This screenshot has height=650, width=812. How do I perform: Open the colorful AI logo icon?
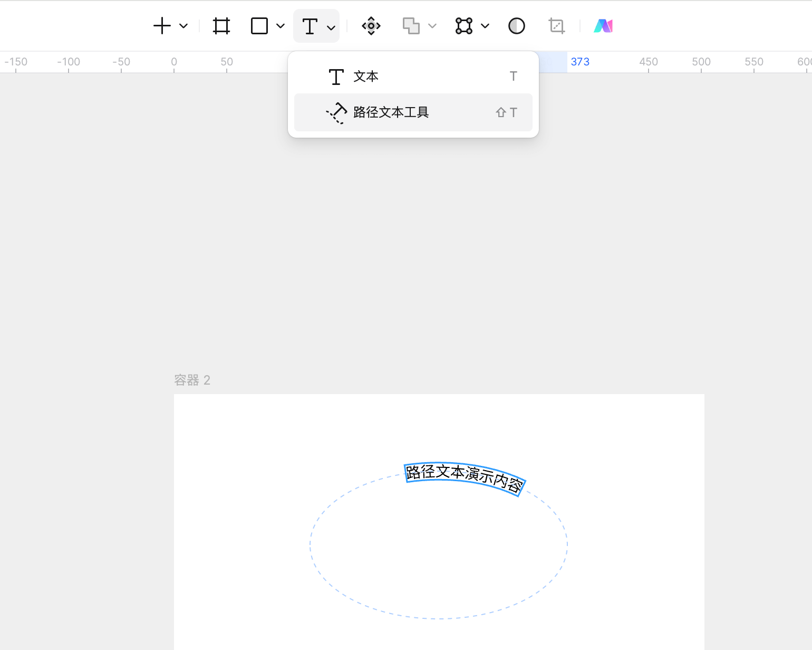[603, 26]
